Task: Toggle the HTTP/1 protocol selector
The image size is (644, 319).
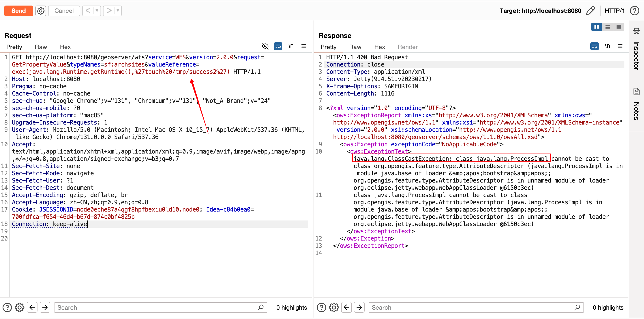Action: coord(614,11)
